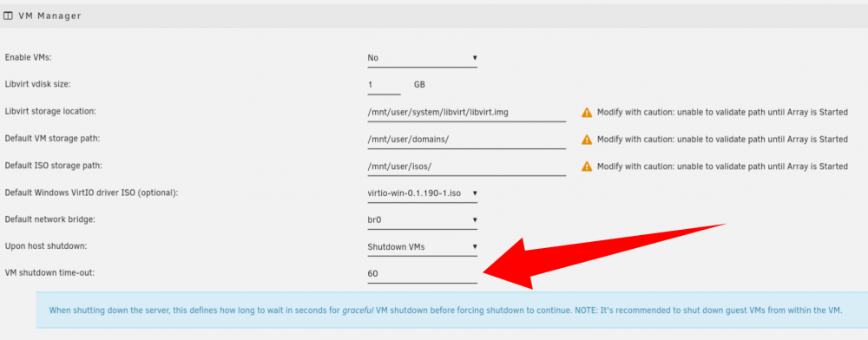Click warning icon beside Libvirt storage location
This screenshot has width=868, height=340.
point(586,113)
